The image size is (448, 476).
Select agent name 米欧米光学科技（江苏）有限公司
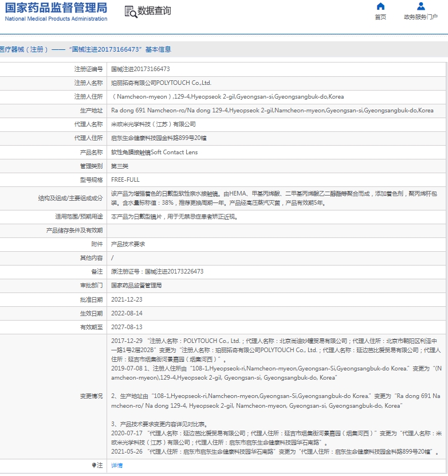pos(153,124)
